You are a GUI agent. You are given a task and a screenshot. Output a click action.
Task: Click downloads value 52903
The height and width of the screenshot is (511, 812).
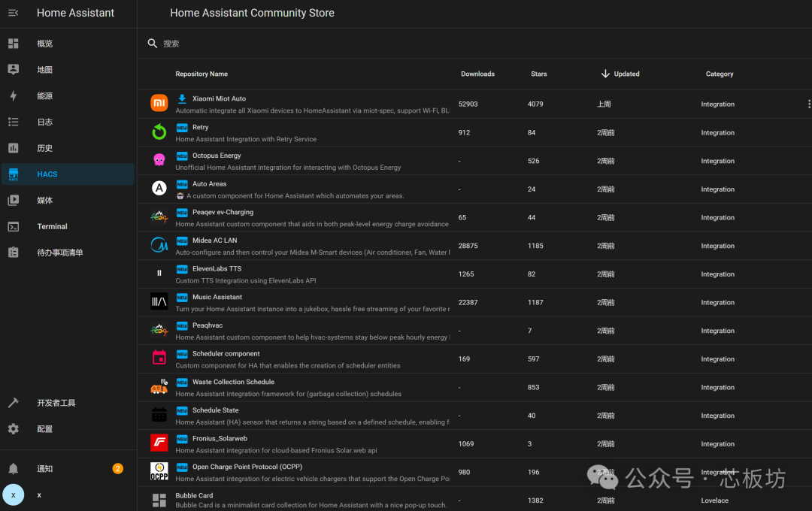coord(468,104)
